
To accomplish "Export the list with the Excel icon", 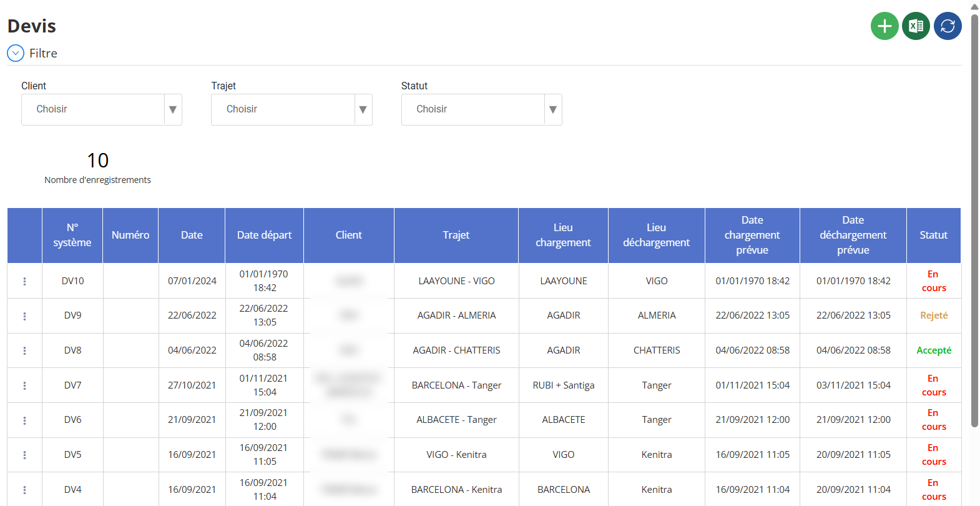I will tap(916, 26).
